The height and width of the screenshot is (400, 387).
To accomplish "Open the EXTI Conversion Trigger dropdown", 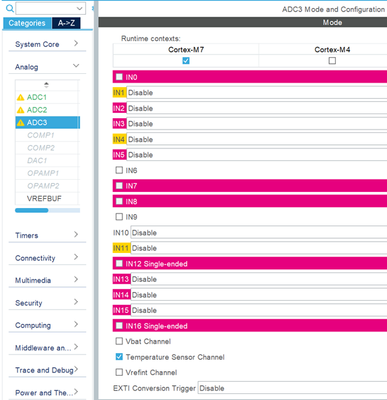I will (x=292, y=388).
